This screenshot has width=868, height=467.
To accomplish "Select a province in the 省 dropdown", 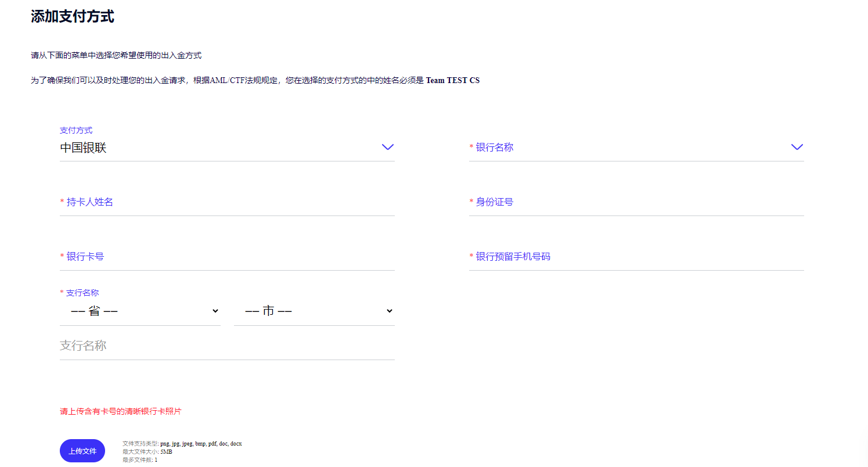I will [139, 311].
